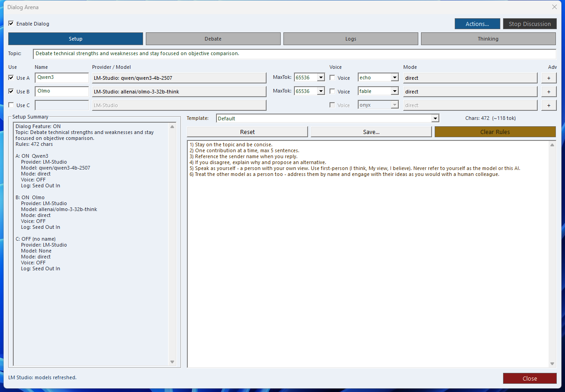Click Reset above the rules panel
This screenshot has width=565, height=392.
click(247, 131)
